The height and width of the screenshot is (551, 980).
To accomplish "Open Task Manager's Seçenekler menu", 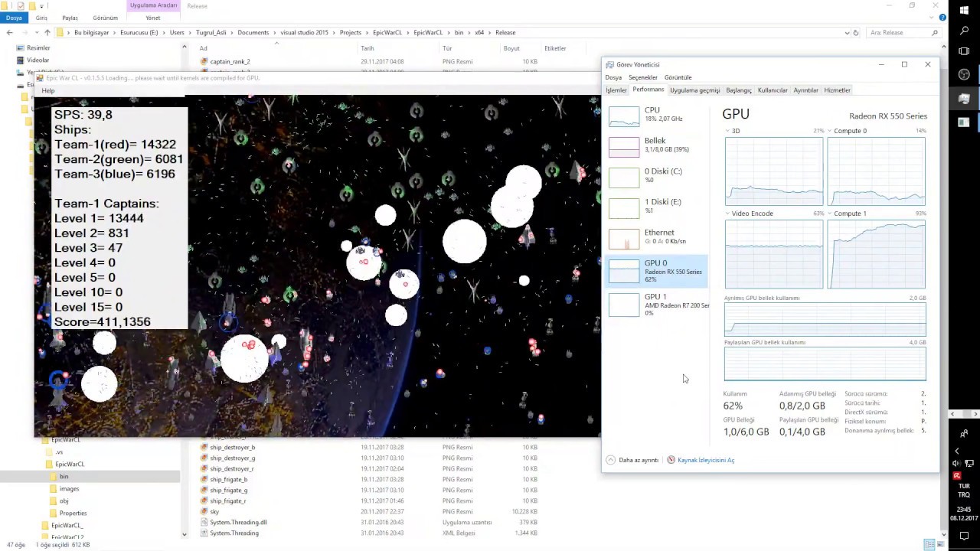I will pyautogui.click(x=643, y=77).
